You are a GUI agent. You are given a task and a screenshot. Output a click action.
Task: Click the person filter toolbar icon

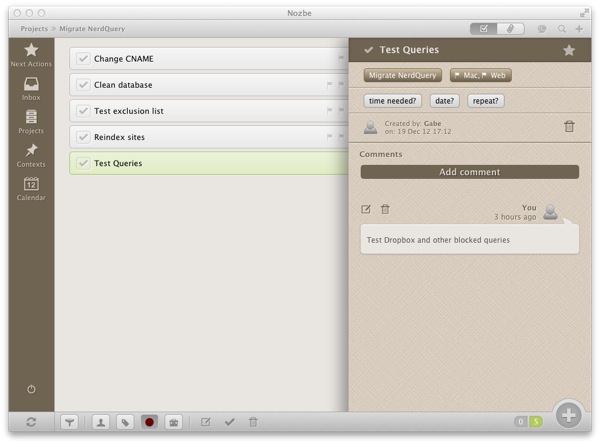(101, 422)
